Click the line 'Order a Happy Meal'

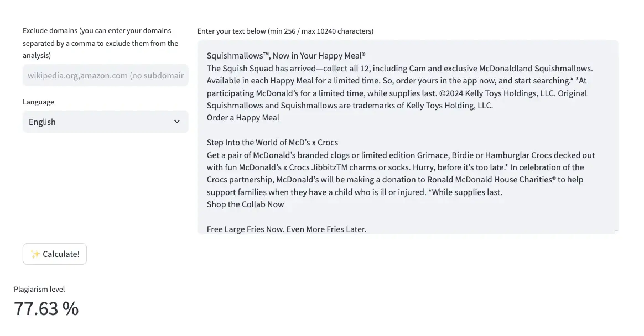pyautogui.click(x=243, y=118)
